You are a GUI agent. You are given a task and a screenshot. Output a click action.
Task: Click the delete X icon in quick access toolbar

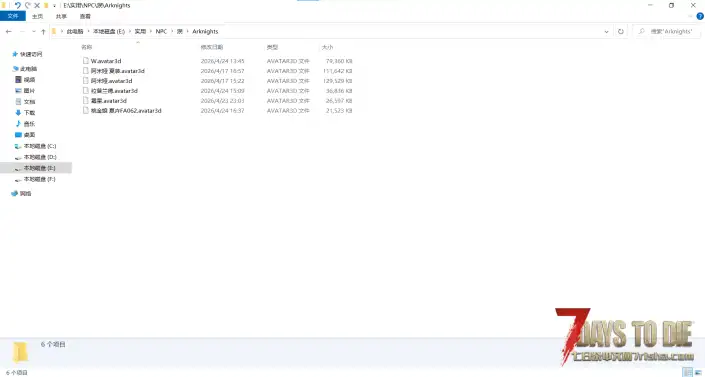tap(37, 5)
